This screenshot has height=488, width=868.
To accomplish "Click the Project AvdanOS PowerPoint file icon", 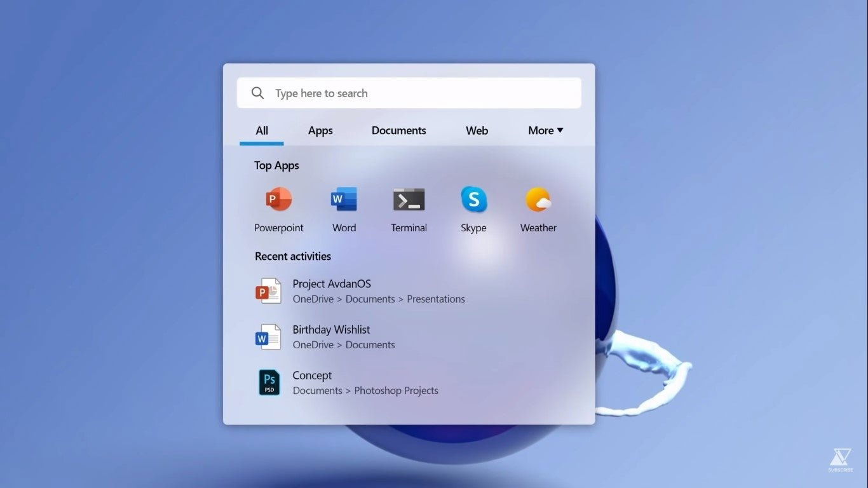I will pyautogui.click(x=269, y=291).
